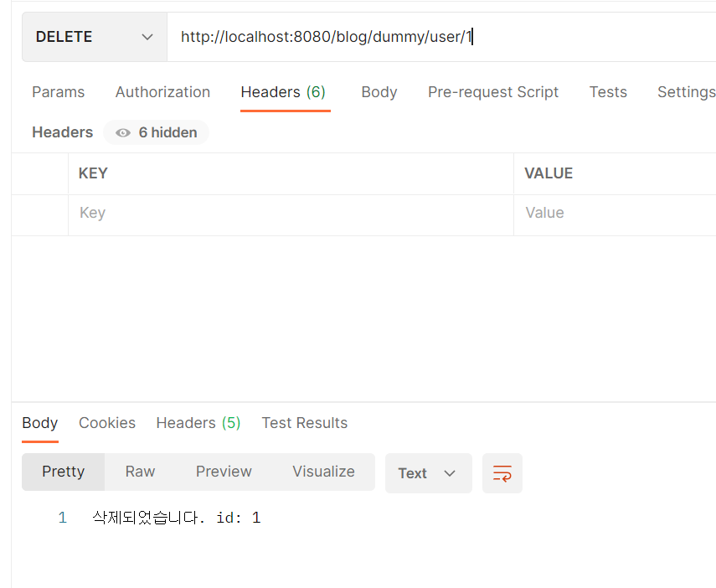Toggle the line wrap icon
The width and height of the screenshot is (716, 588).
tap(502, 473)
